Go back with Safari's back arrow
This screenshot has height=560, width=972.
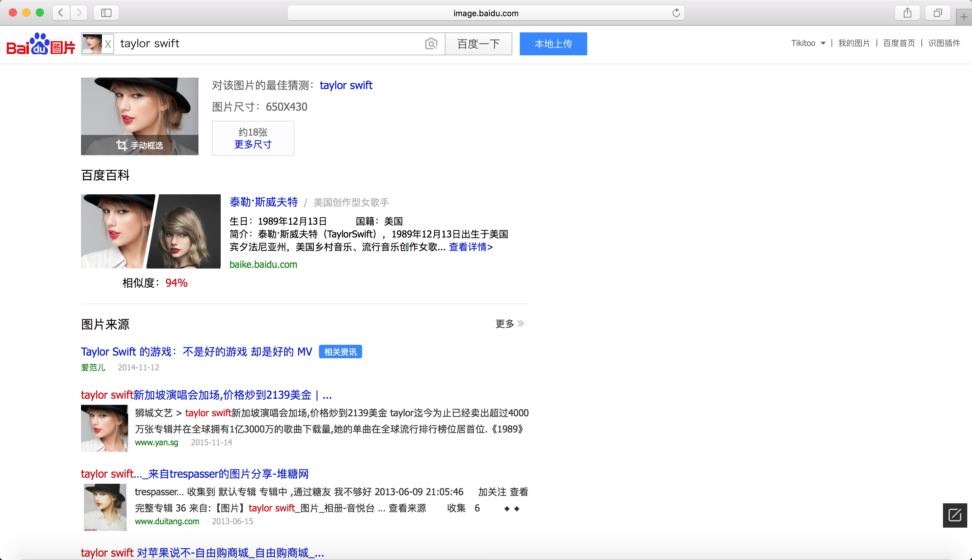[x=61, y=13]
